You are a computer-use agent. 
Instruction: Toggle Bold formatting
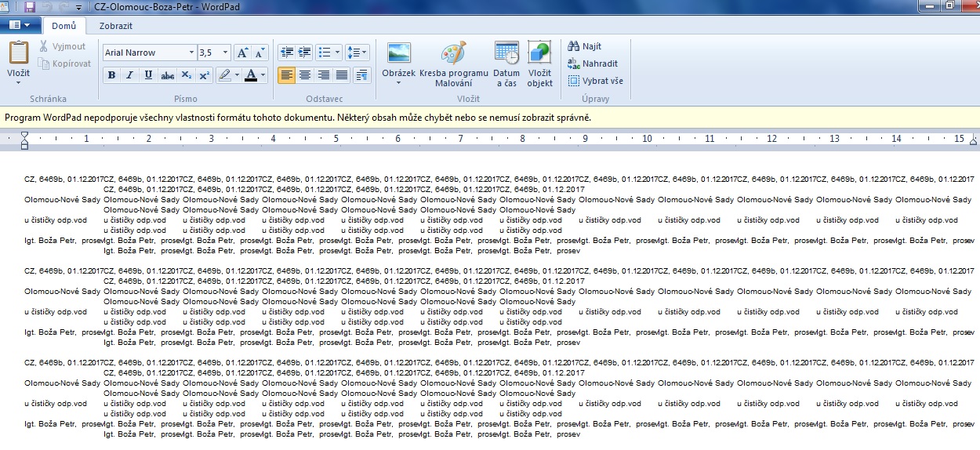[111, 75]
